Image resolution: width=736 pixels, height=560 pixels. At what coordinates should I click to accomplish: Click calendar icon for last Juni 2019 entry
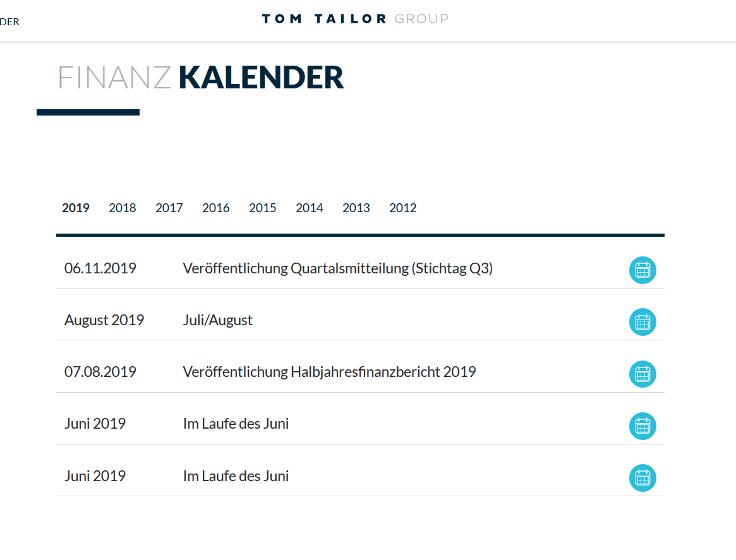pos(642,478)
